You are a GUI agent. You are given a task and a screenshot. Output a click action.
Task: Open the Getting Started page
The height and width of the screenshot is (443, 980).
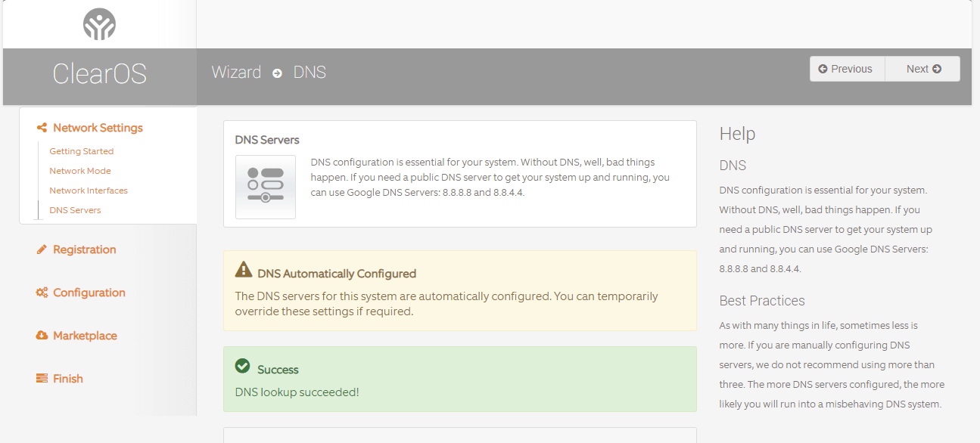(81, 150)
